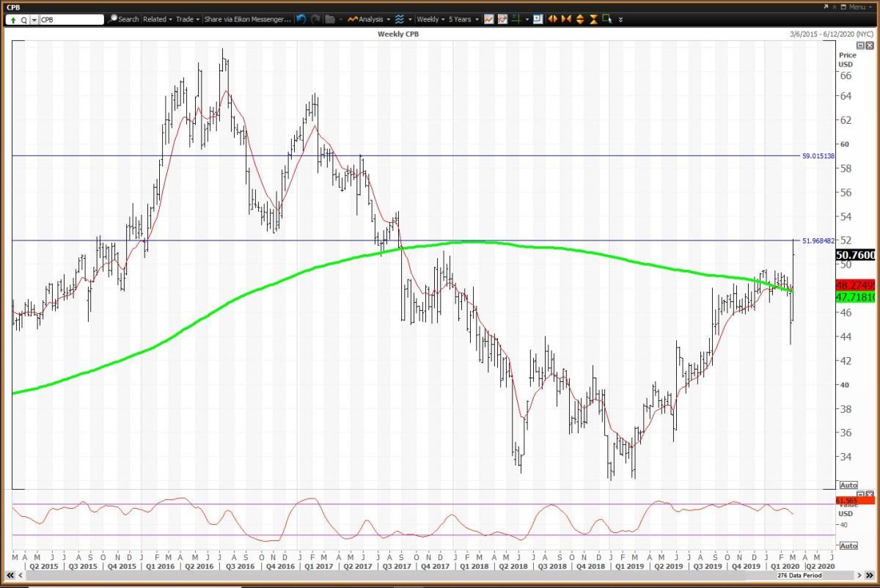Viewport: 880px width, 588px height.
Task: Click the horizontal expand arrows icon
Action: 553,19
